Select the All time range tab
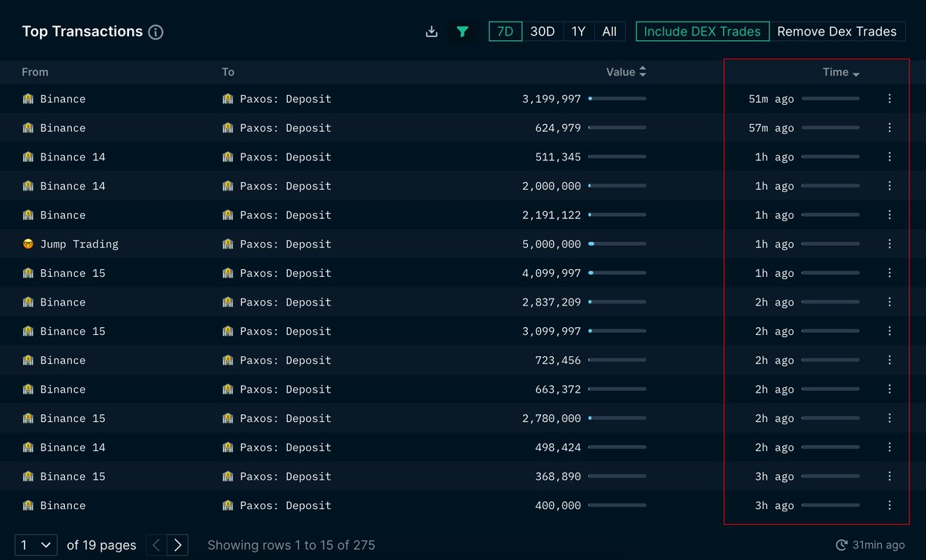 (x=610, y=31)
